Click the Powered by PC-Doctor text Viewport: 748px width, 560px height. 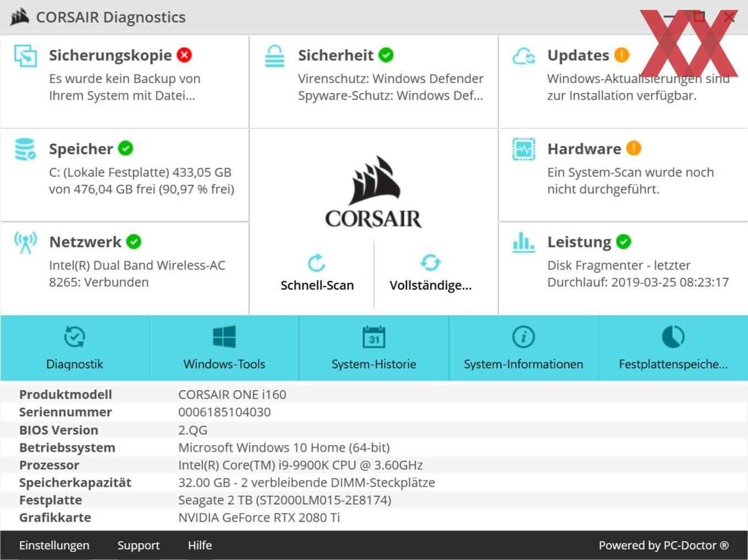click(x=664, y=546)
